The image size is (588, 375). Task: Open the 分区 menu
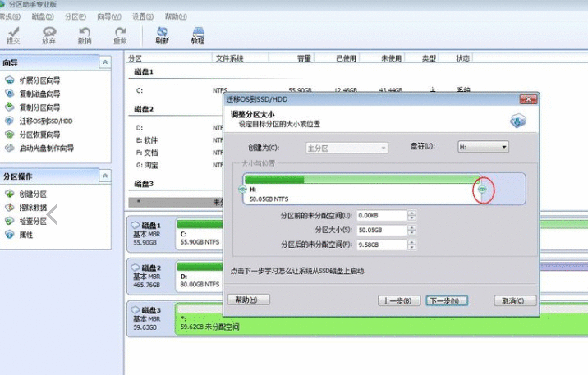(76, 16)
